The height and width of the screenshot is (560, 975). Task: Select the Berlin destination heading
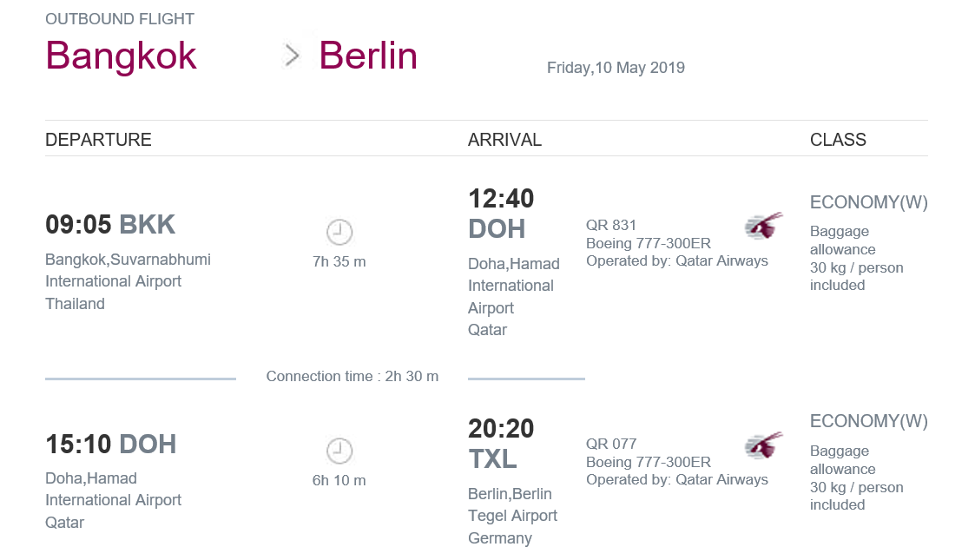point(368,56)
